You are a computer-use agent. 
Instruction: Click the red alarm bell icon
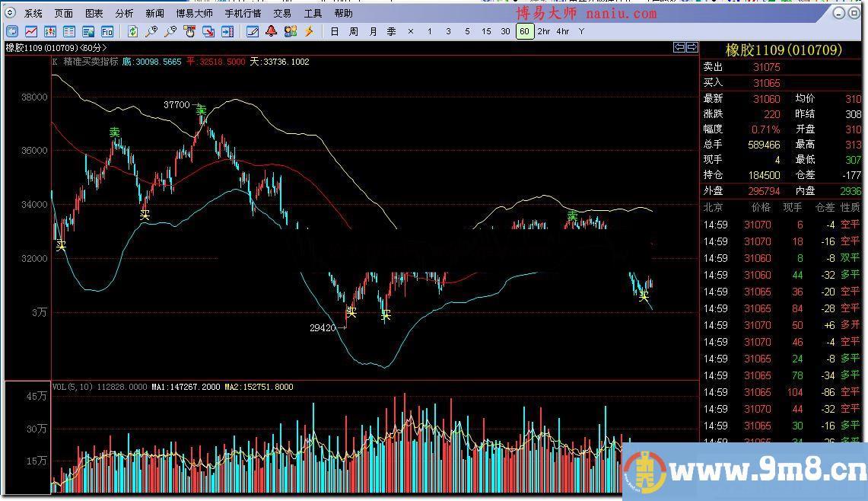point(271,31)
